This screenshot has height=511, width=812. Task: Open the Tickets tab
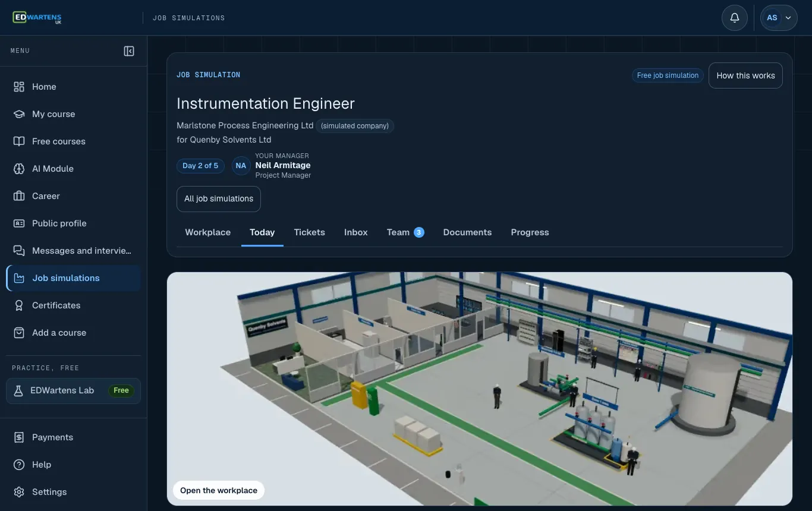(310, 232)
